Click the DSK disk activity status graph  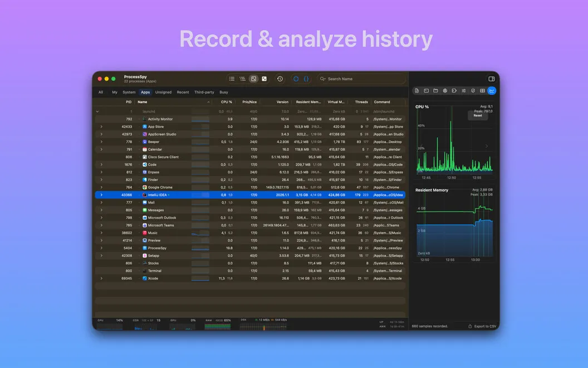pos(263,324)
